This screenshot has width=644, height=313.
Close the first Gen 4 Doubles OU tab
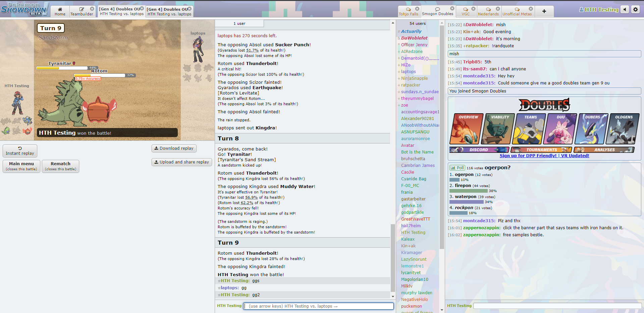click(x=142, y=9)
